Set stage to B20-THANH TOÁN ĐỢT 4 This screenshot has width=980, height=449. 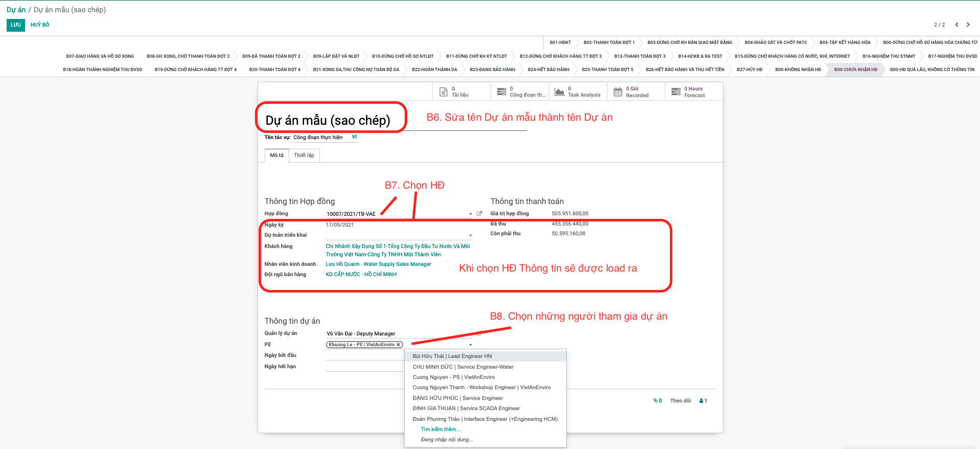coord(275,70)
